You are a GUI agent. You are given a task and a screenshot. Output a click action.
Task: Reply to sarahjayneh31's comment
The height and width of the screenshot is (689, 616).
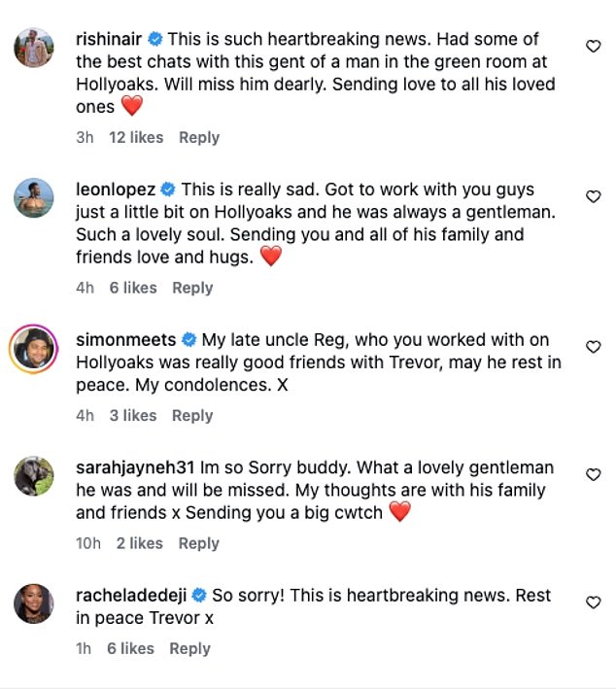198,543
